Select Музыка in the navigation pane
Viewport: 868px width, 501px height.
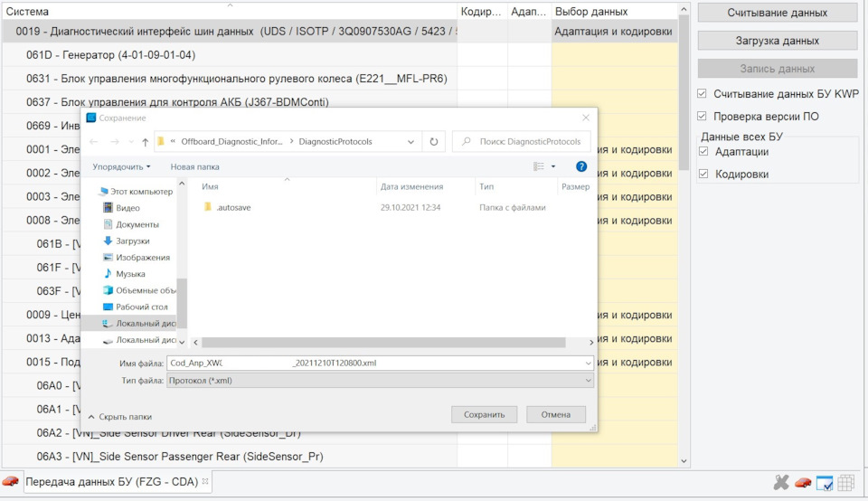[x=130, y=274]
